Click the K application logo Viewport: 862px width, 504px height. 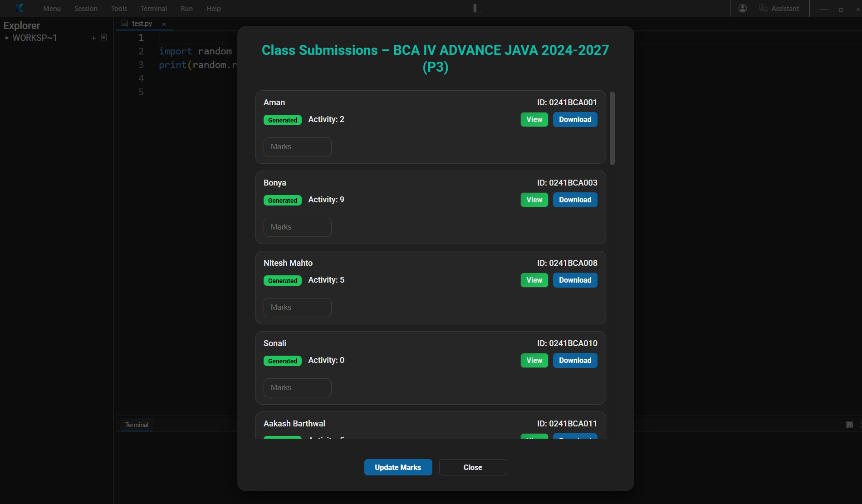(19, 8)
